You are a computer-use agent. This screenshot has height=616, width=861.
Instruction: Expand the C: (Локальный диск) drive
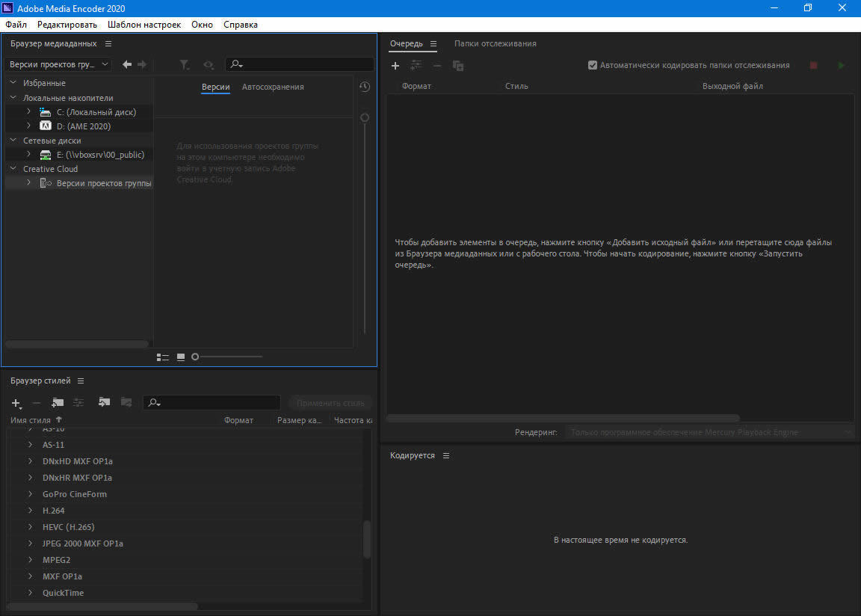(29, 111)
